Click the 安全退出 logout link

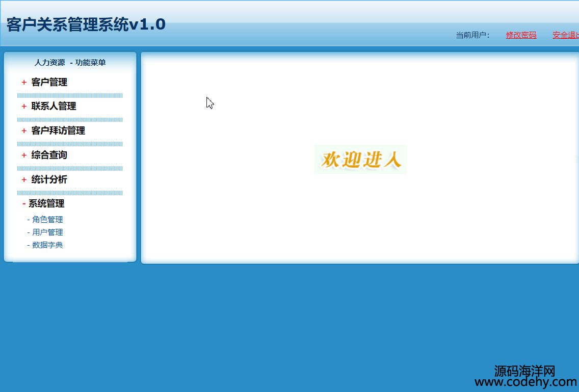566,35
